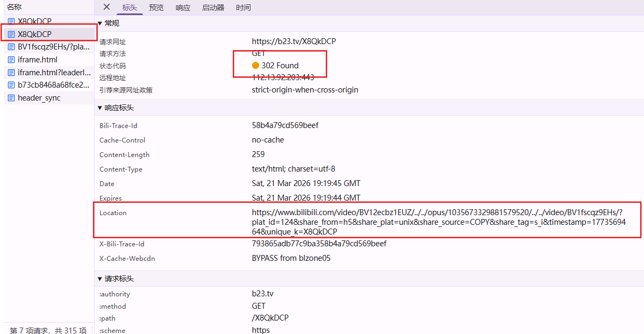
Task: Select the 标头 tab
Action: (x=130, y=8)
